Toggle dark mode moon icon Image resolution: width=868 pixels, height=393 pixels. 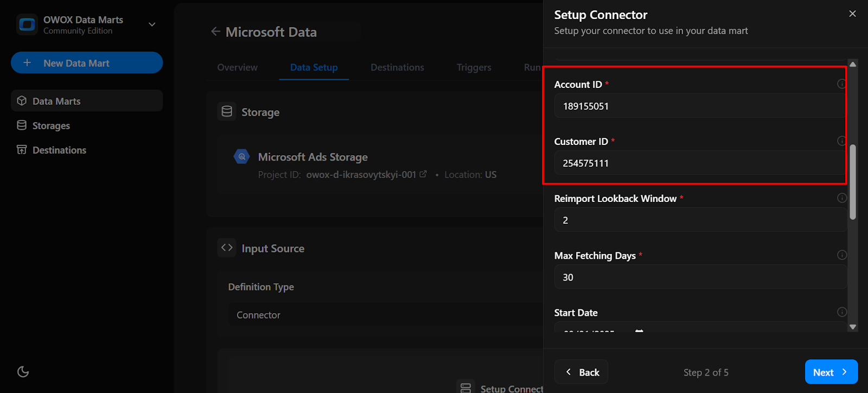pyautogui.click(x=23, y=372)
